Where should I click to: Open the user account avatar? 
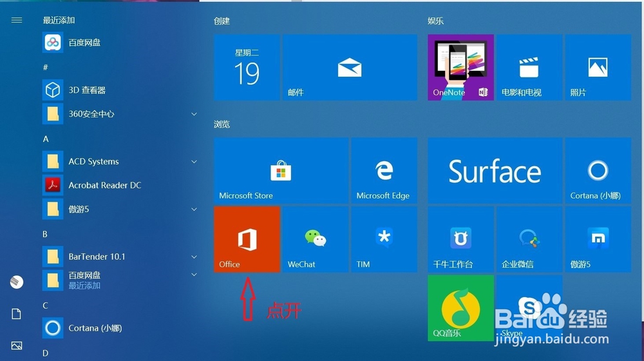click(x=17, y=282)
